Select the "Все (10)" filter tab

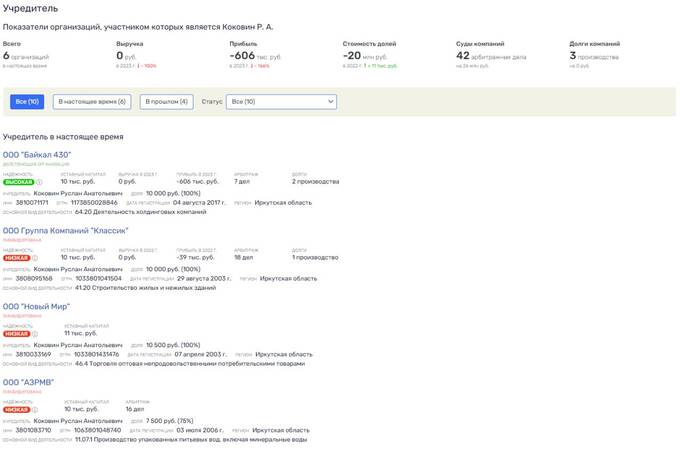tap(26, 102)
